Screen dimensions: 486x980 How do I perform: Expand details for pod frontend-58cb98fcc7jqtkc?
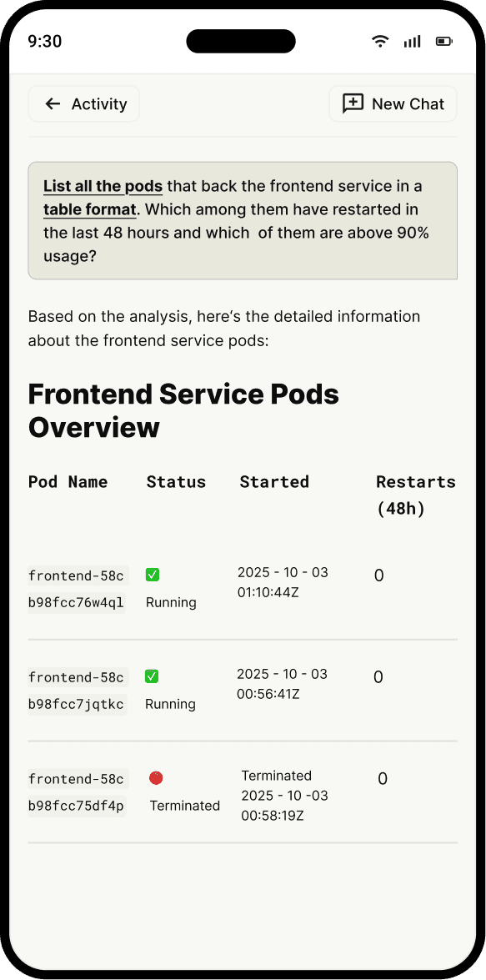click(x=77, y=690)
